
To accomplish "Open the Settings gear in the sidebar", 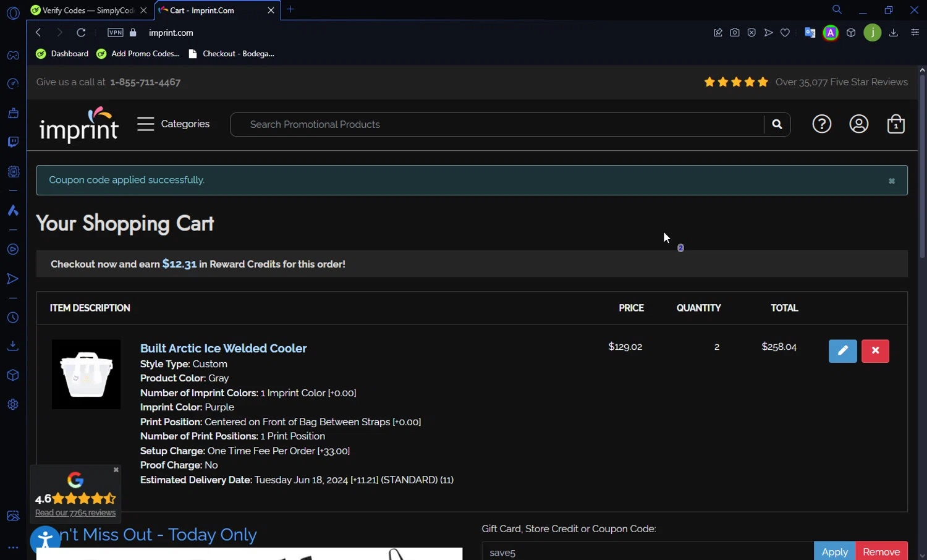I will click(x=13, y=405).
